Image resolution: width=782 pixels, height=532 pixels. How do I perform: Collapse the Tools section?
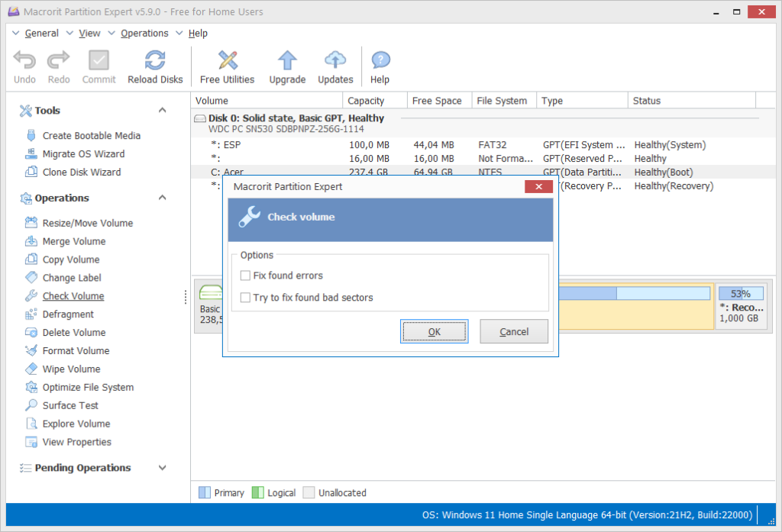161,110
